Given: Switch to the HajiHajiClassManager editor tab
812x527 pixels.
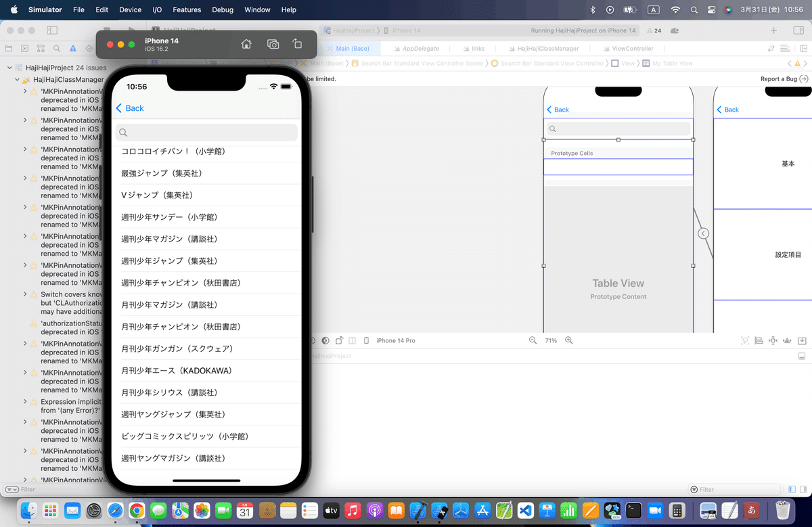Looking at the screenshot, I should click(x=543, y=49).
